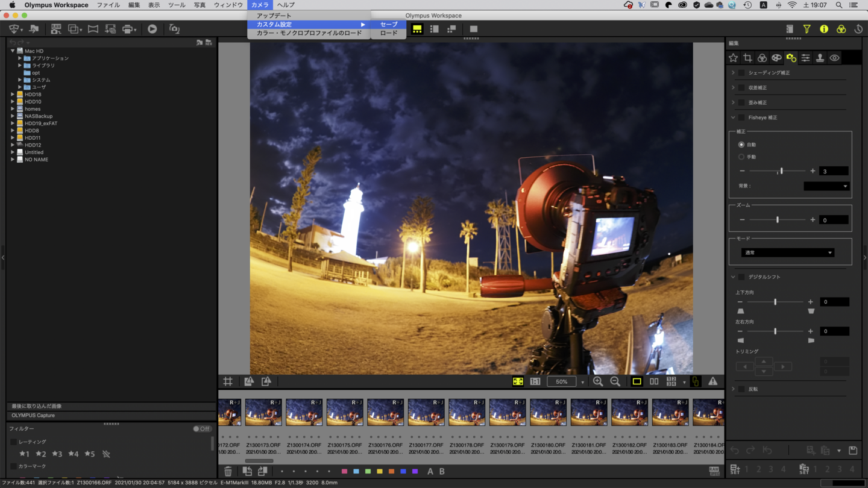Click カラー・モノクロプロファイルのロード menu entry
The height and width of the screenshot is (488, 868).
[309, 33]
